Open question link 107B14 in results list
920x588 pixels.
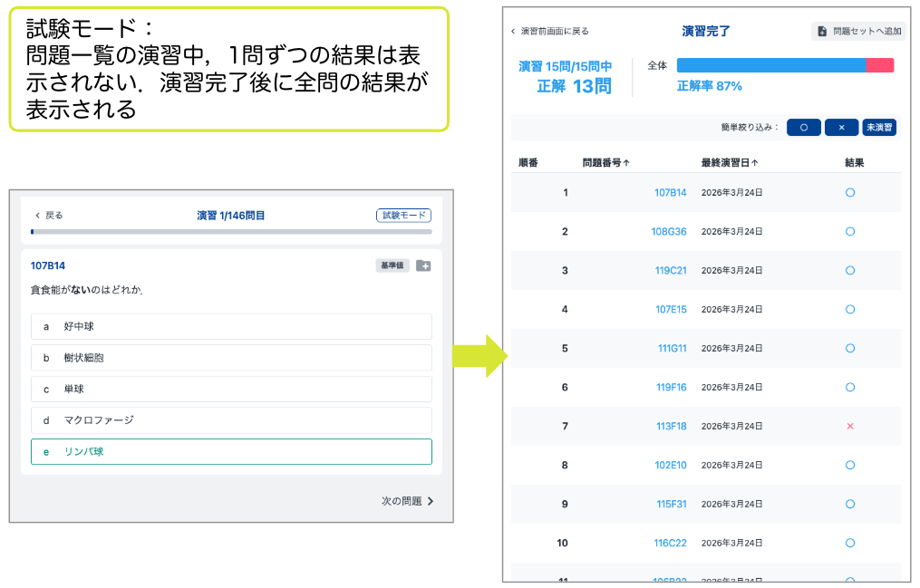point(670,193)
